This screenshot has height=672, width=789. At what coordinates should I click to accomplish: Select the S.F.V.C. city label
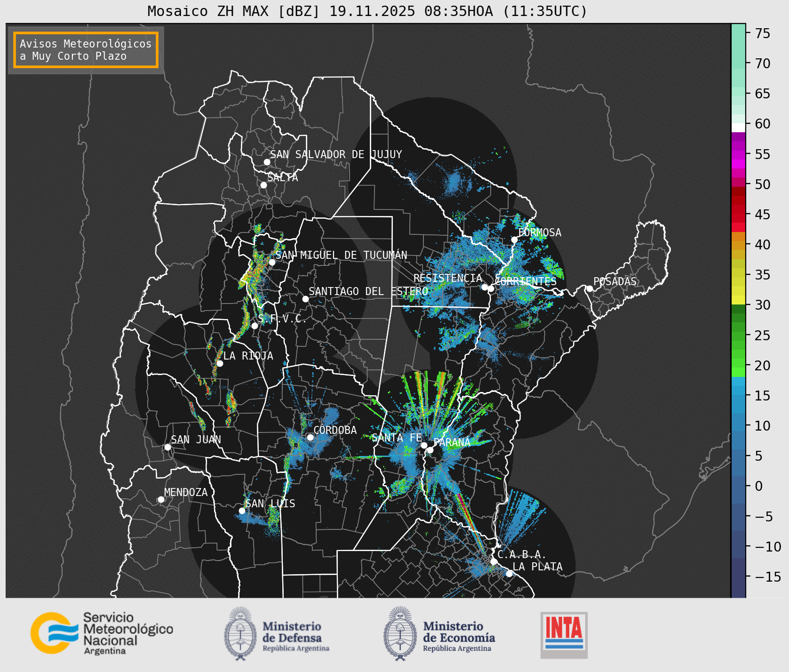coord(282,319)
